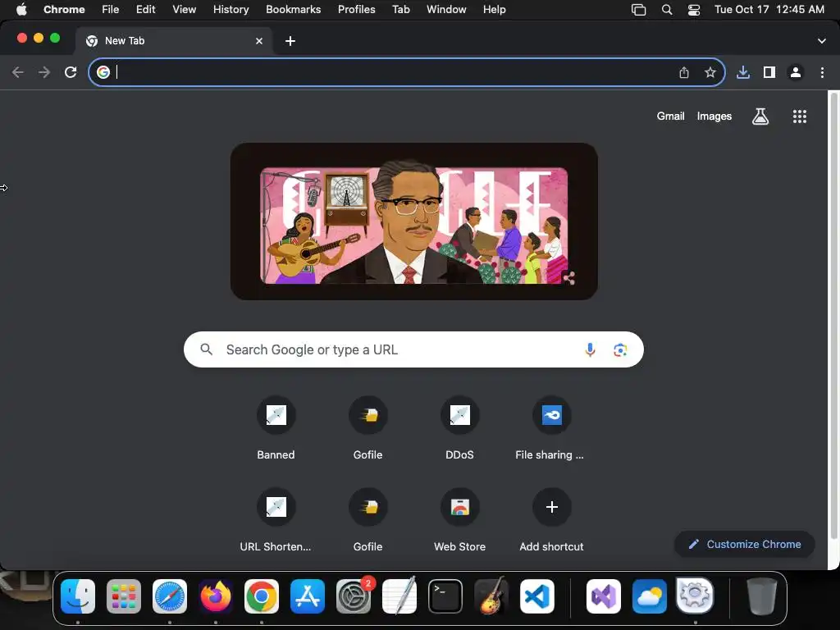Image resolution: width=840 pixels, height=630 pixels.
Task: Open Spotlight search in menu bar
Action: point(667,10)
